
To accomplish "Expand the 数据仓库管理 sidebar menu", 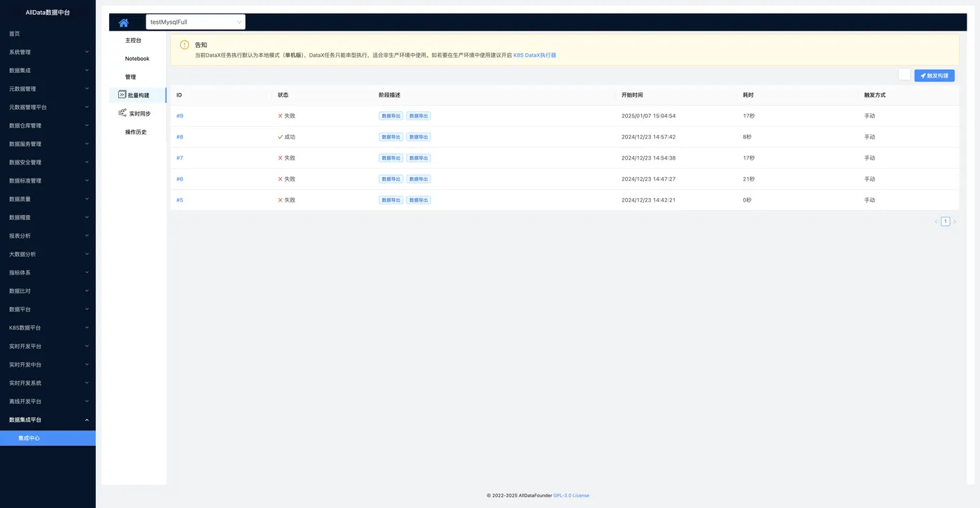I will coord(48,125).
